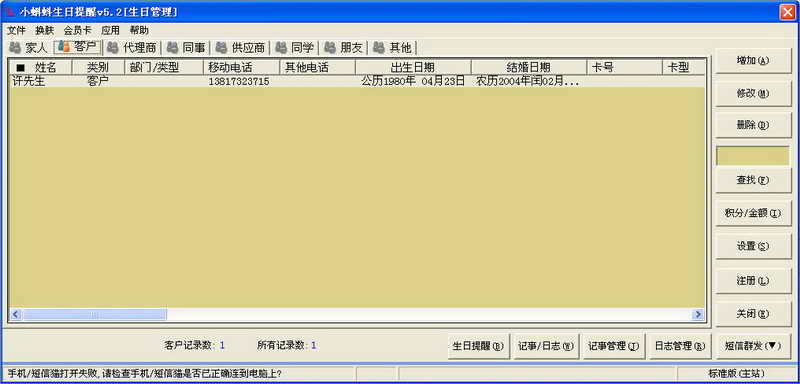Switch to the 代理商 tab
The image size is (800, 384).
pyautogui.click(x=133, y=48)
